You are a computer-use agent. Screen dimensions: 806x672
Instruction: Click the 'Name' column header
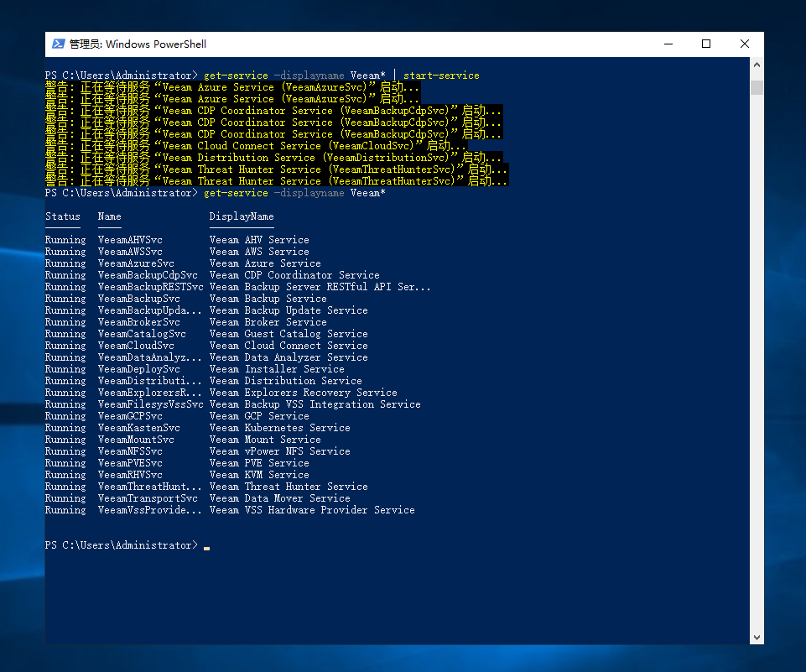[x=110, y=216]
